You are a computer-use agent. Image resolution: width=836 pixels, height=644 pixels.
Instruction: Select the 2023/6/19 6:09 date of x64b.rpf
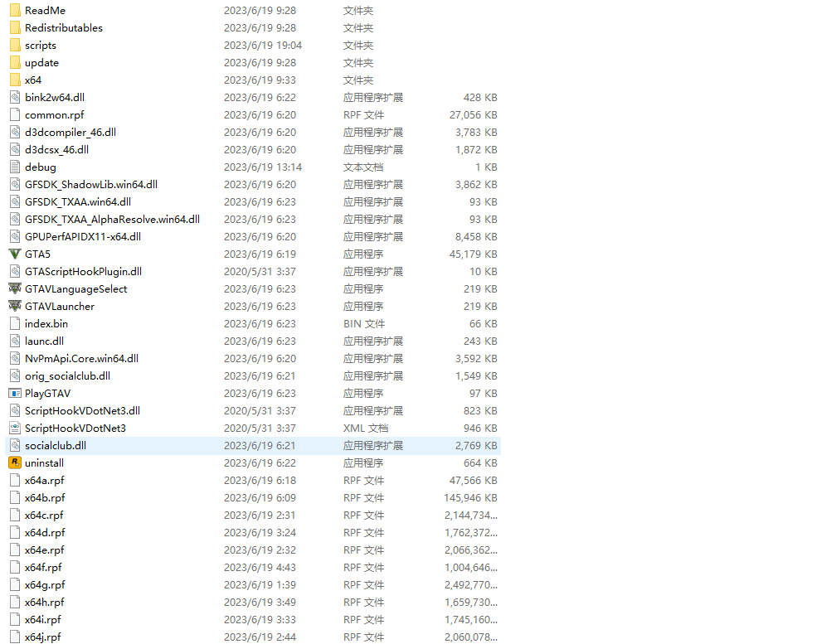[x=260, y=497]
